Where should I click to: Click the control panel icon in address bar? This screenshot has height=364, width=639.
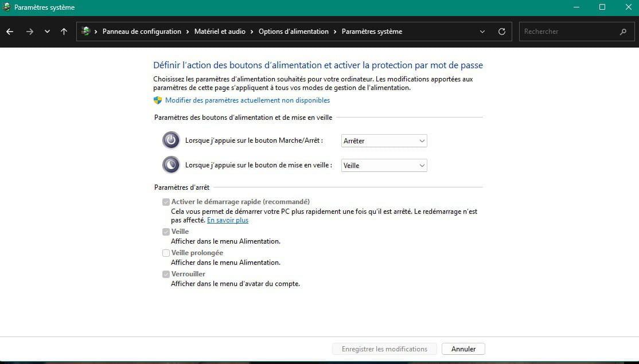click(85, 32)
